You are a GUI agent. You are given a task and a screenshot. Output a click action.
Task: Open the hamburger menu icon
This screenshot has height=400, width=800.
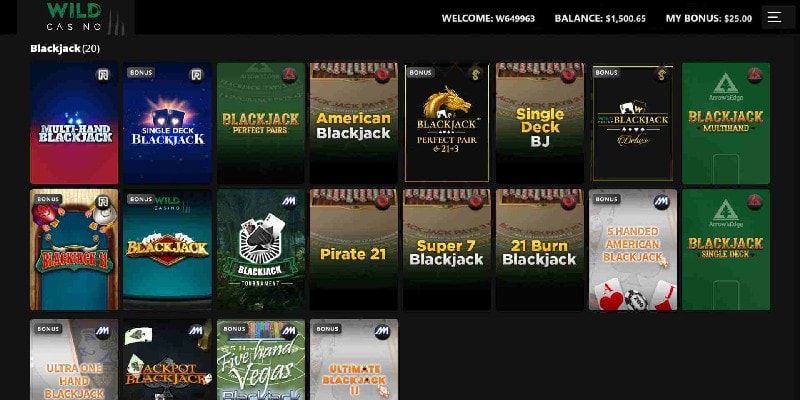[774, 17]
